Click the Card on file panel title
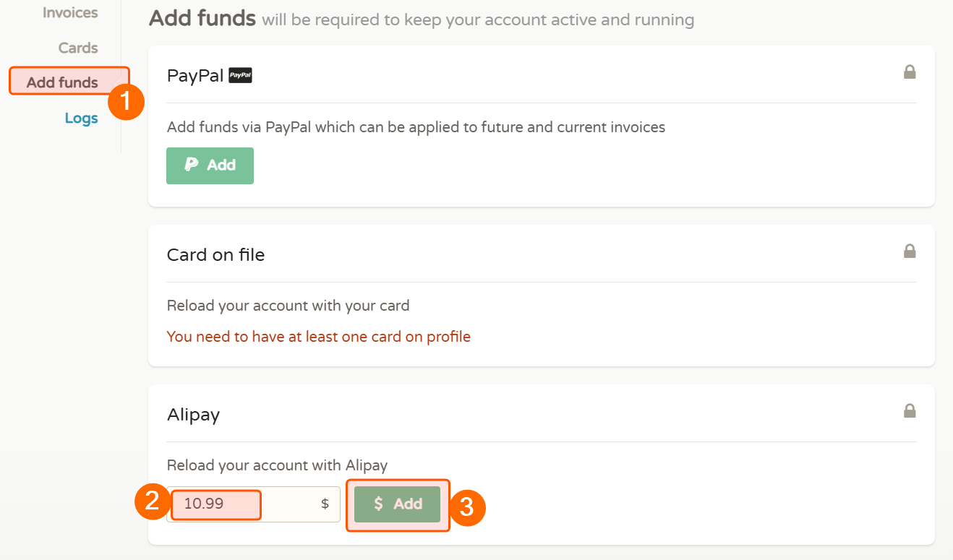The image size is (953, 560). coord(215,255)
